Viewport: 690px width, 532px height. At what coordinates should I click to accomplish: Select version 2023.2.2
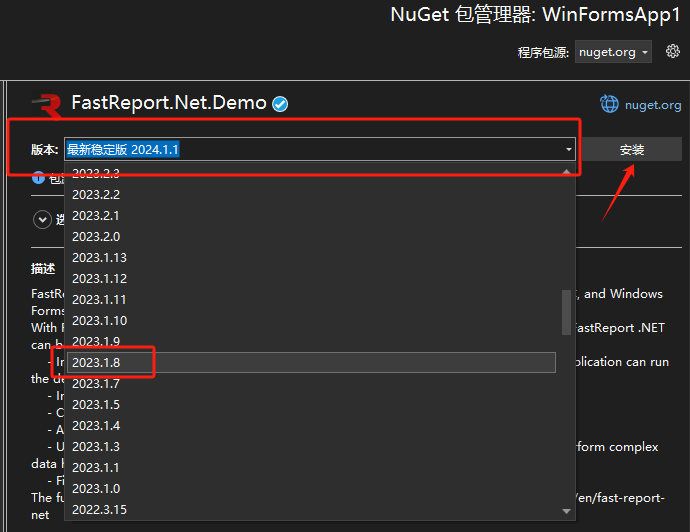point(311,194)
